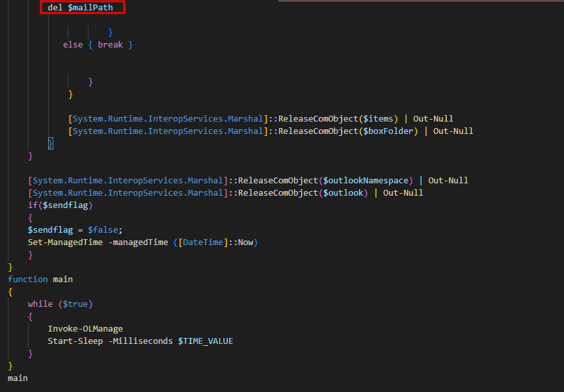Select the $outlookNamespace variable
The width and height of the screenshot is (564, 392).
pyautogui.click(x=366, y=180)
